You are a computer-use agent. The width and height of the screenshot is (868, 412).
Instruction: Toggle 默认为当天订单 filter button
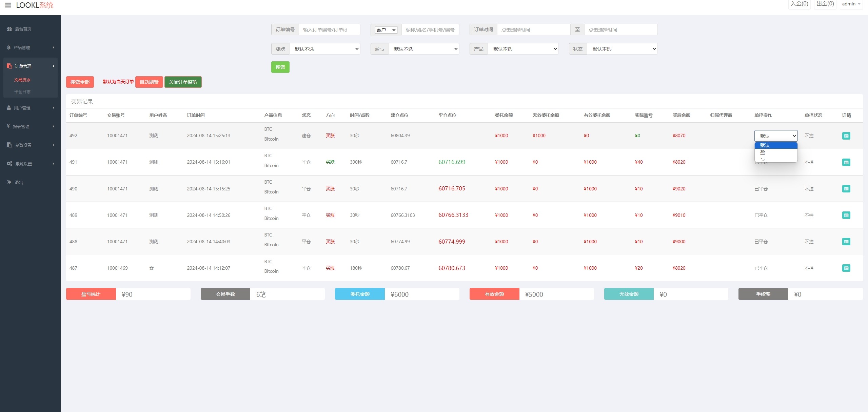coord(117,82)
